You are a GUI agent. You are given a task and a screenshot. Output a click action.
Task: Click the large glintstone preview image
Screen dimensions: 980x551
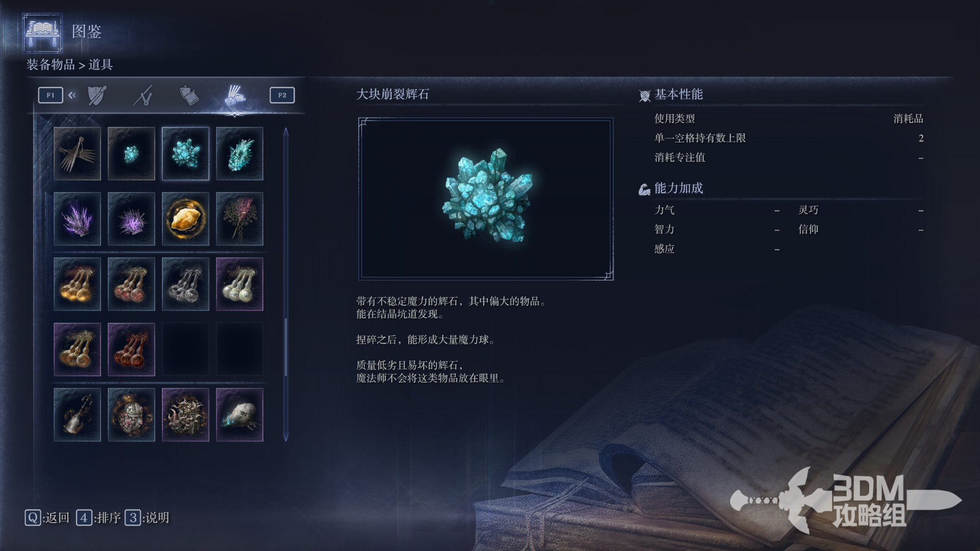(486, 199)
